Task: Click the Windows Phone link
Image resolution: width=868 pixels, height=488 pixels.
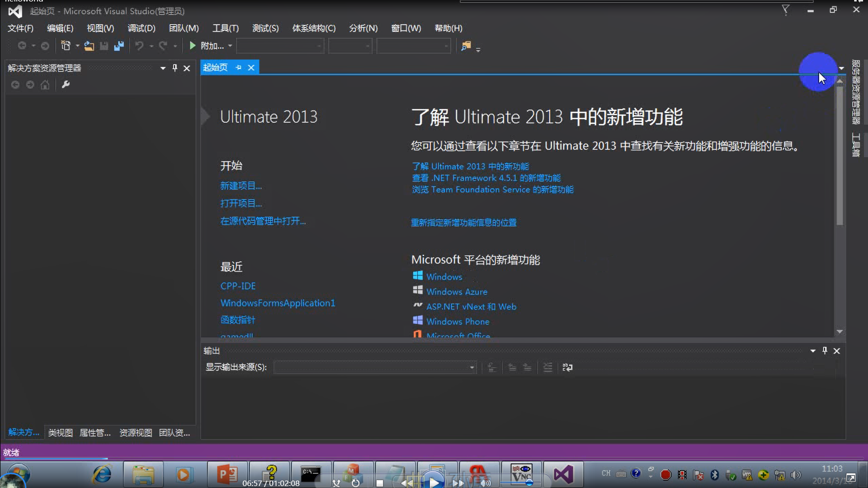Action: tap(458, 321)
